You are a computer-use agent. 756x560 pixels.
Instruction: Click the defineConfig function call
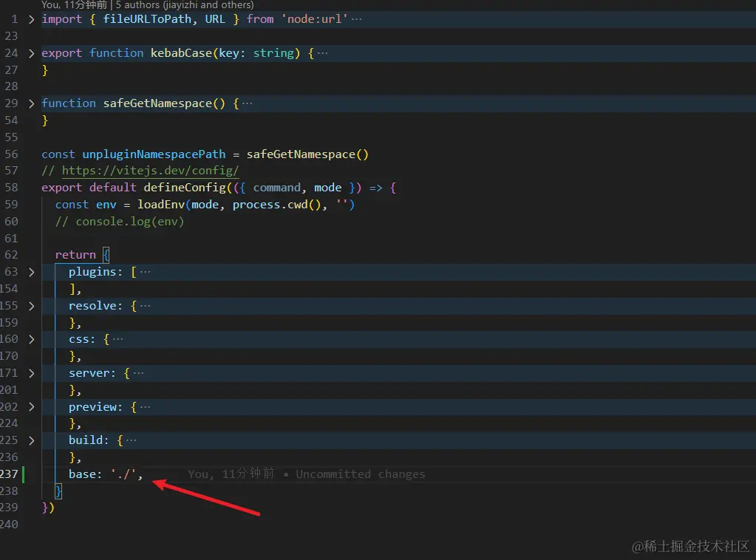[x=185, y=188]
